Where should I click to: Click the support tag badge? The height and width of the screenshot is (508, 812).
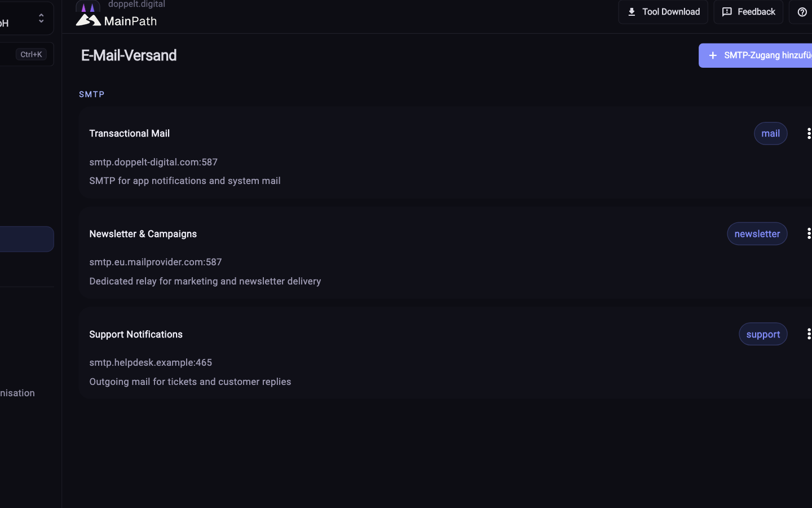[x=763, y=334]
